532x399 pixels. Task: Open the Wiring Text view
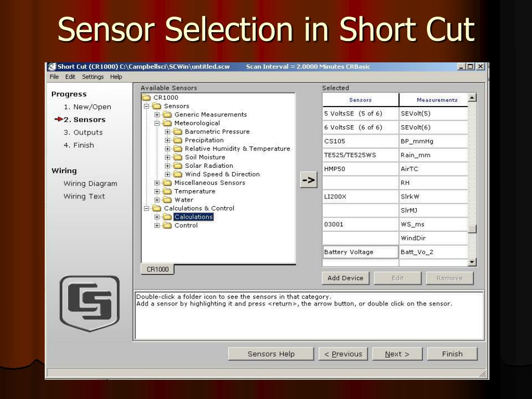84,196
